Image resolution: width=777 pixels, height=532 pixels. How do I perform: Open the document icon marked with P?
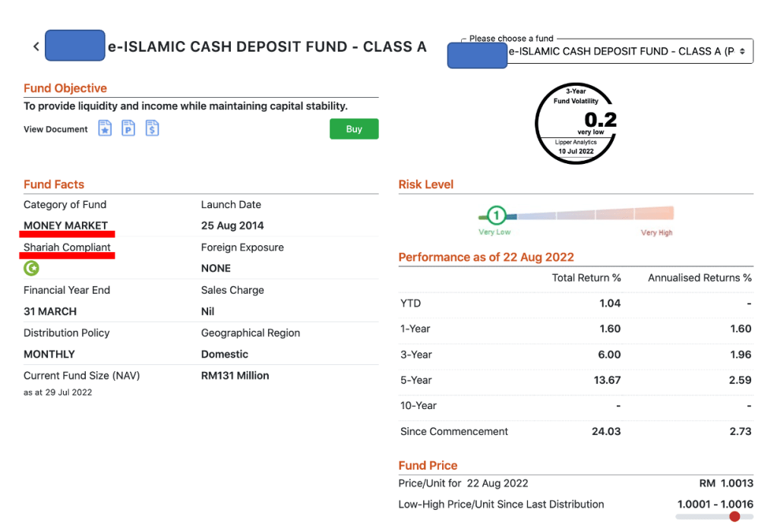pyautogui.click(x=128, y=129)
